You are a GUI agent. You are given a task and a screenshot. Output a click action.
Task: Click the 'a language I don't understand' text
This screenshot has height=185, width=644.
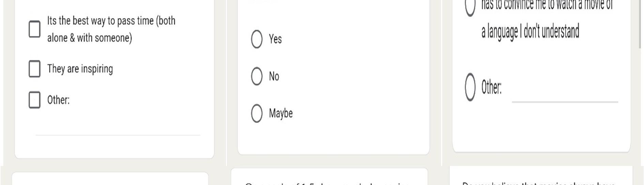(530, 32)
